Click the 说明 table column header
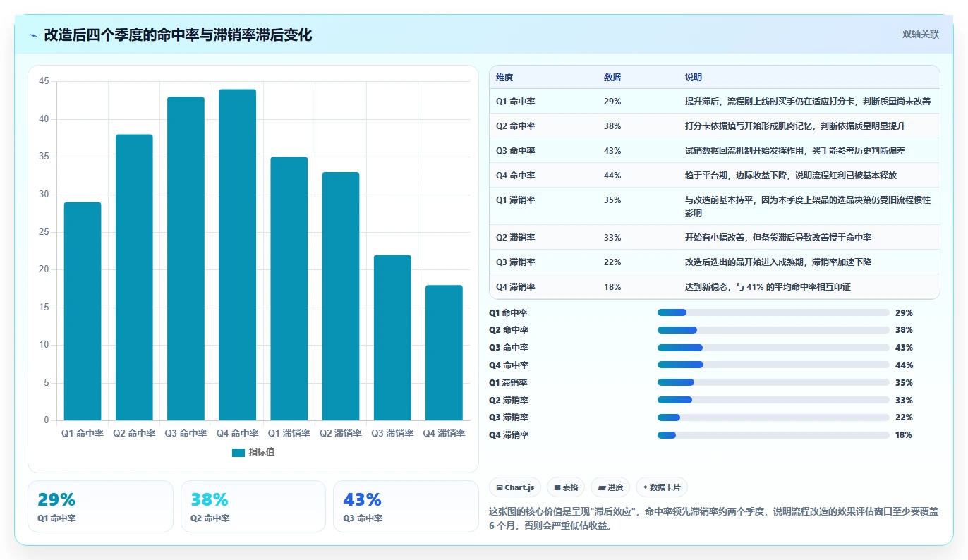 [x=694, y=78]
